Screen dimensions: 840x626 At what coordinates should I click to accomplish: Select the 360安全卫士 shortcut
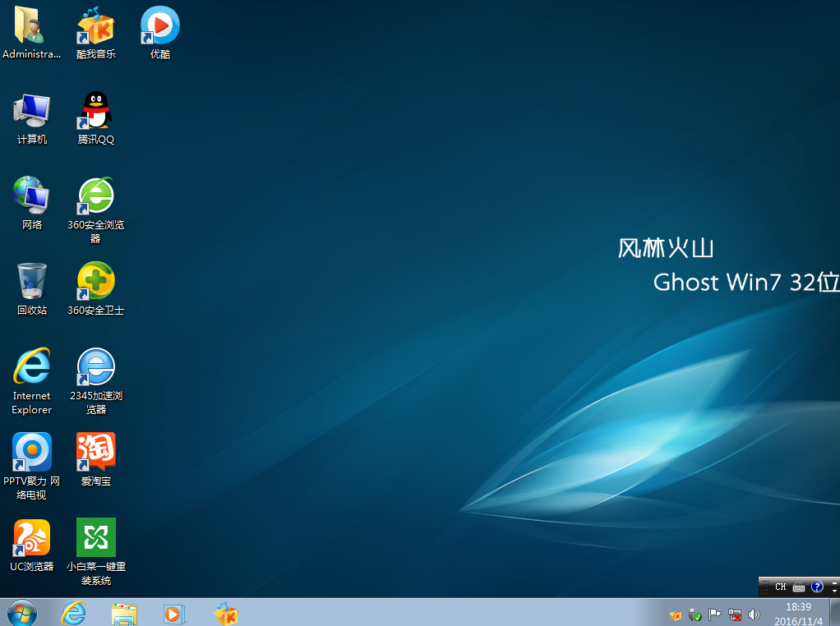click(96, 289)
